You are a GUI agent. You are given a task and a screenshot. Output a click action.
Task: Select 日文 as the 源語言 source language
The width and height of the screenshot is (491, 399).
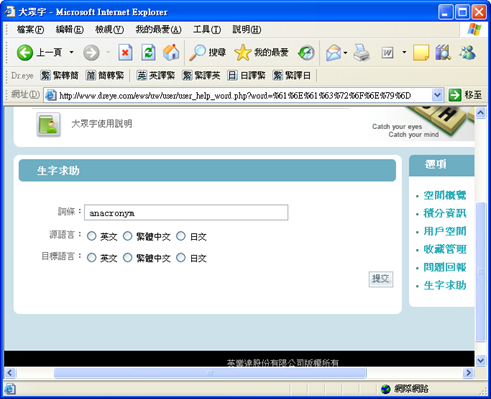point(181,236)
